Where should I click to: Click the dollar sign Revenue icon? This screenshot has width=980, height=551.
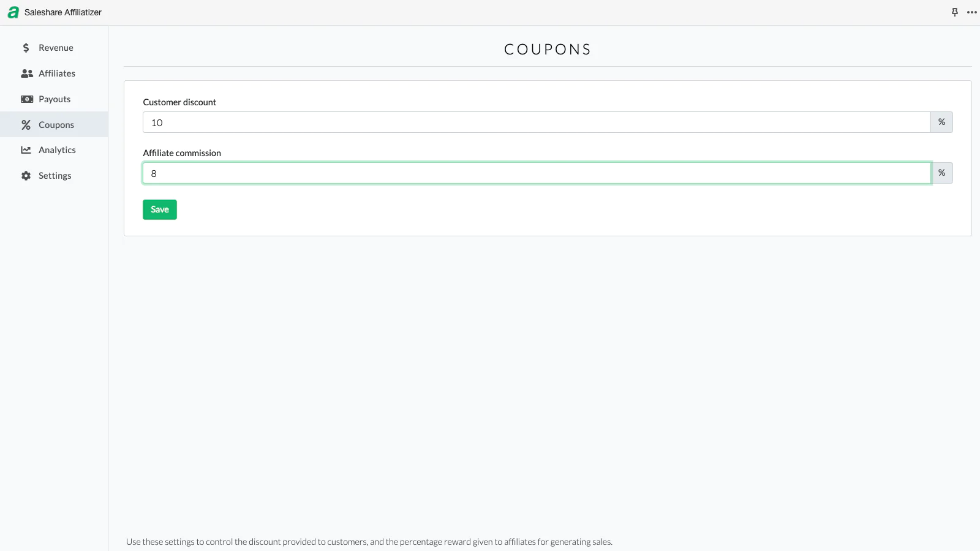[26, 48]
